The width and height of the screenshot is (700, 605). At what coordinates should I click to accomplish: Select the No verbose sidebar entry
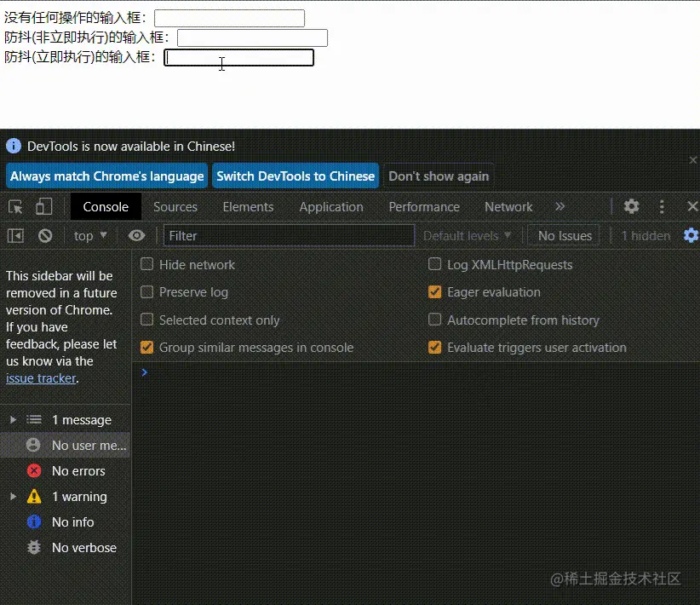[x=66, y=547]
